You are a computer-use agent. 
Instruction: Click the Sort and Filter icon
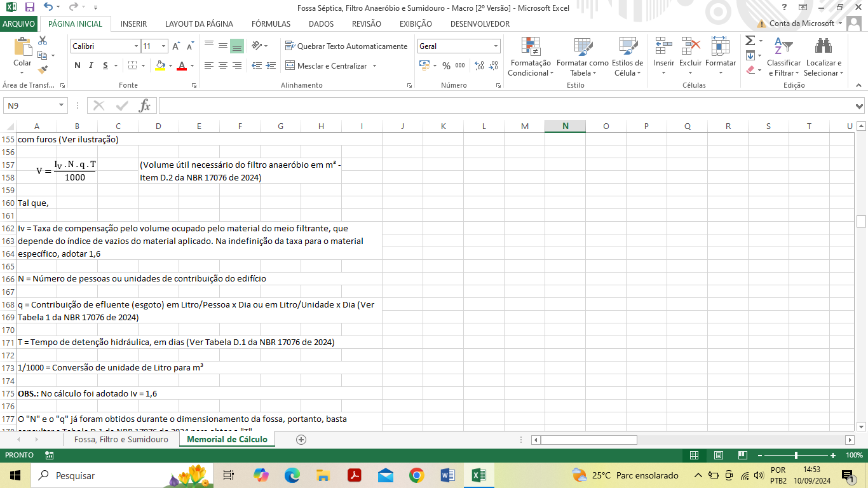click(783, 47)
